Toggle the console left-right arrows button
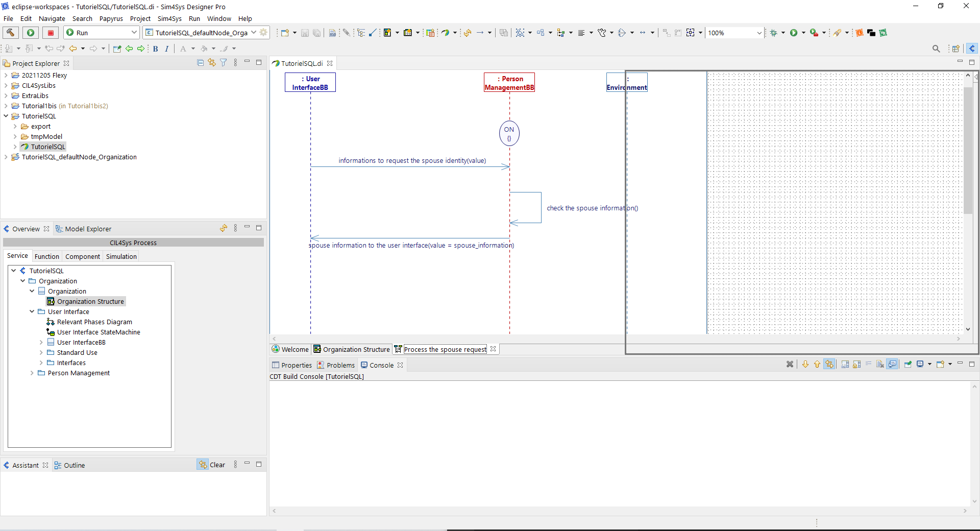980x531 pixels. point(829,364)
